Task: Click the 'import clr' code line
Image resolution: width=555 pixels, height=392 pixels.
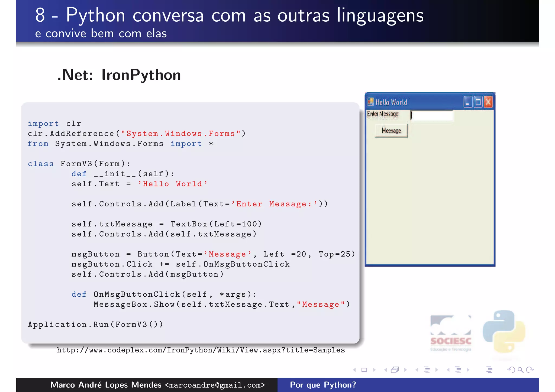Action: coord(54,124)
